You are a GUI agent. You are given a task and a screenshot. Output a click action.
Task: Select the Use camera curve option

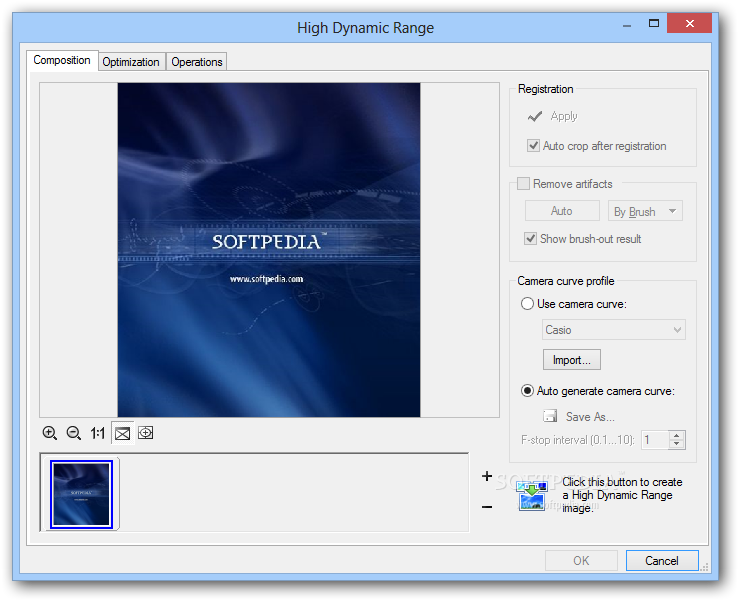(527, 304)
